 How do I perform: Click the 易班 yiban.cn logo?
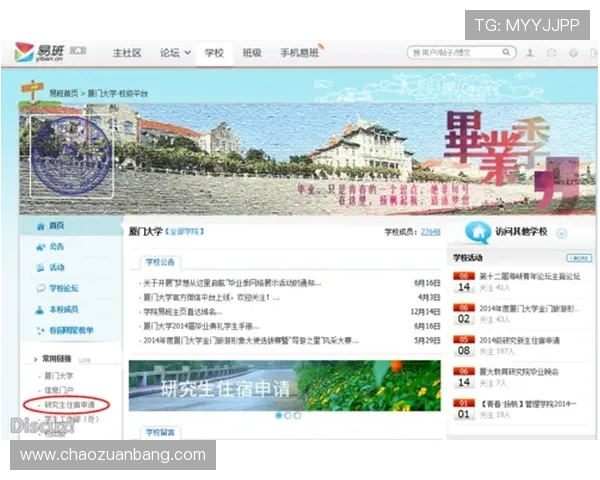point(39,52)
